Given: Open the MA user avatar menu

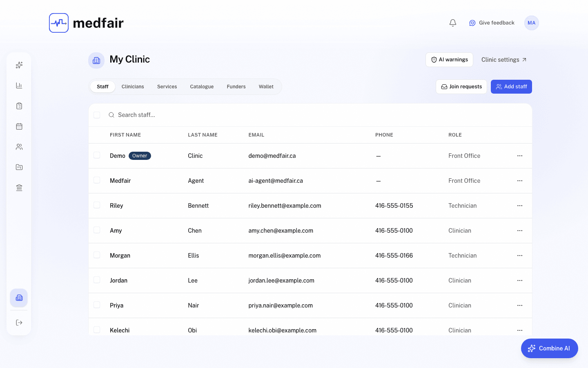Looking at the screenshot, I should [531, 23].
